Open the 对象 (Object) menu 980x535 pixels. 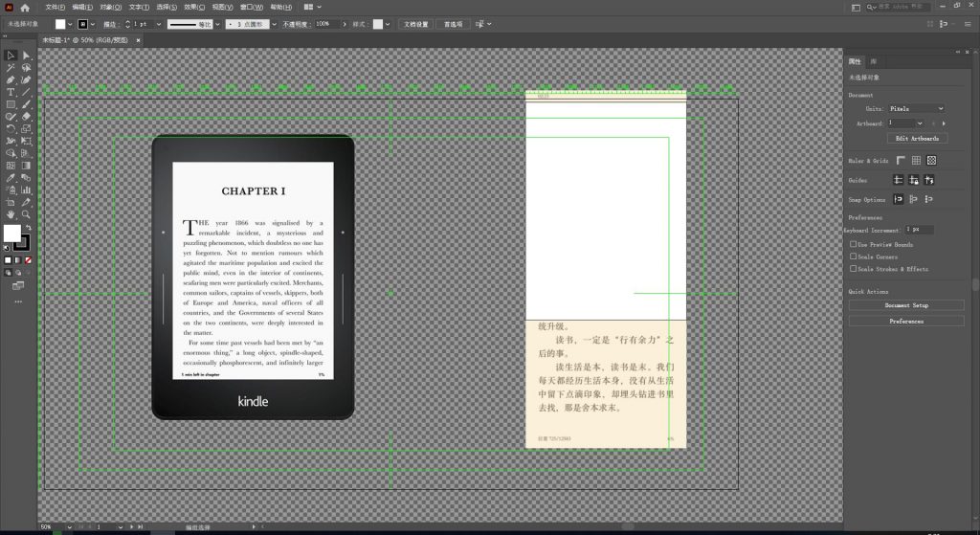(111, 8)
